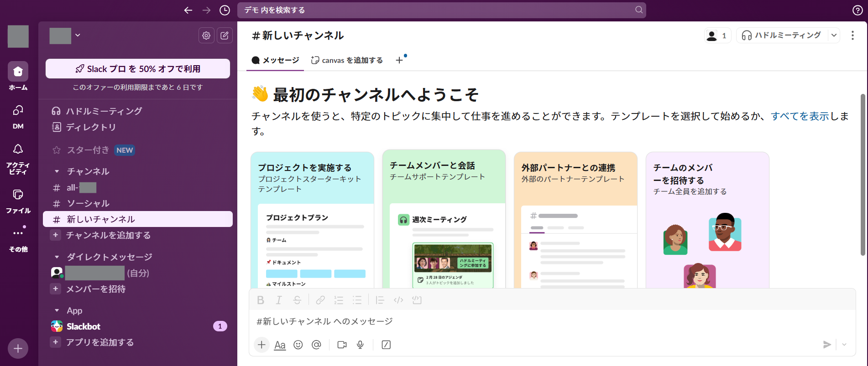Click the round plus create button

pos(18,349)
